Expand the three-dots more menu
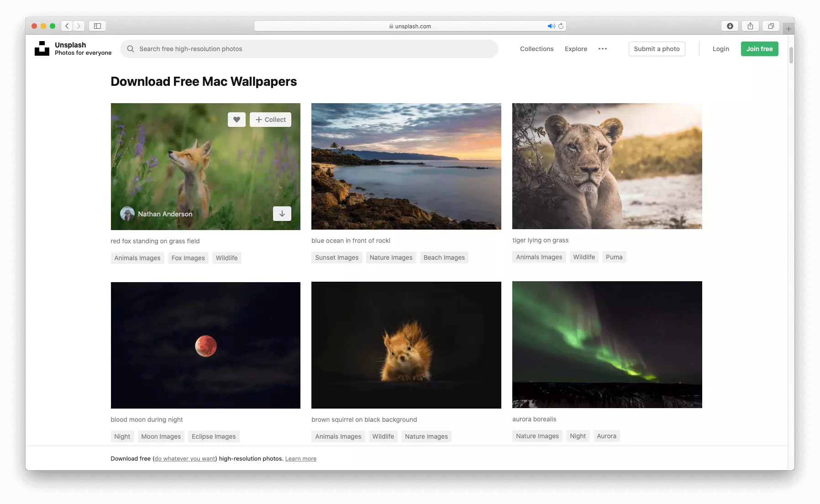This screenshot has width=820, height=504. [603, 49]
